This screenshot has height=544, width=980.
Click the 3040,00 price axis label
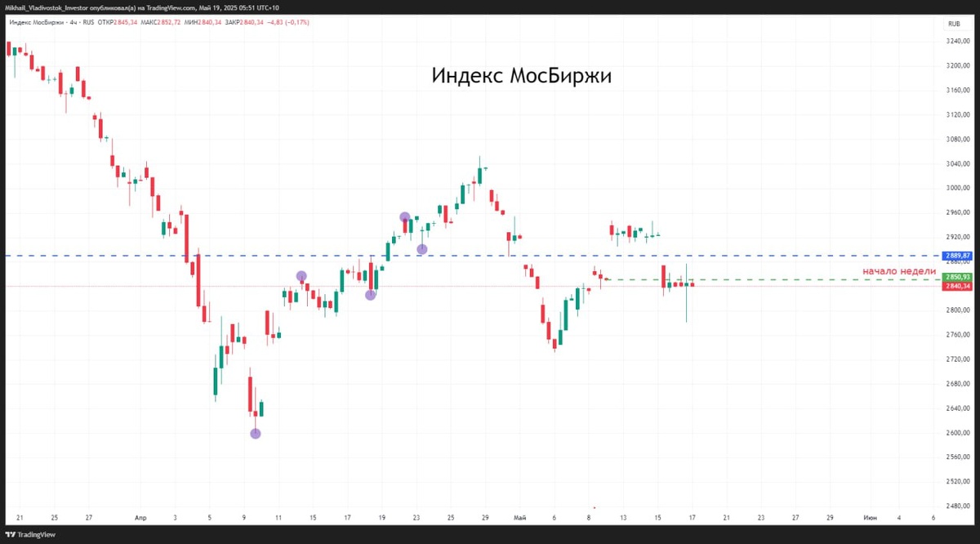pos(956,163)
